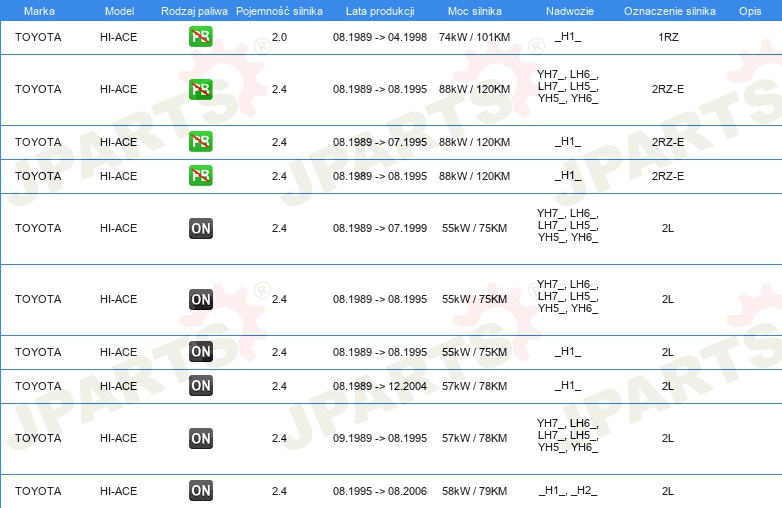Click the Pojemność silnika column header
This screenshot has width=782, height=508.
coord(279,11)
